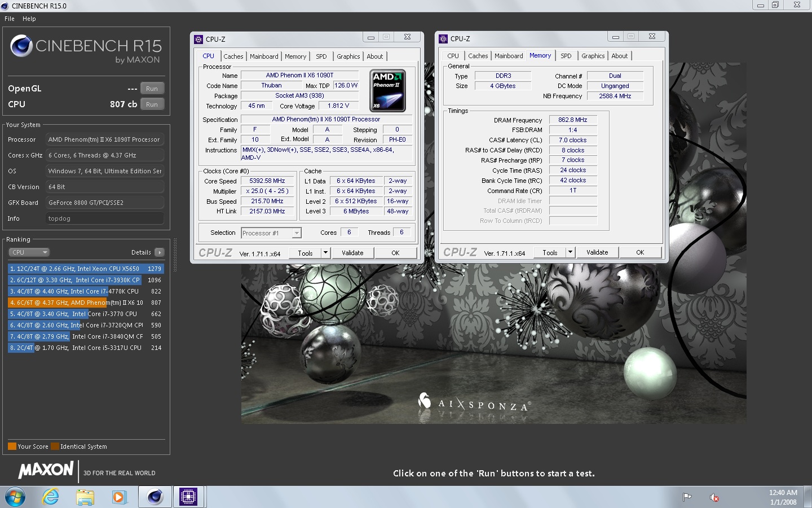
Task: Click the Cinebench R15 logo icon
Action: coord(21,46)
